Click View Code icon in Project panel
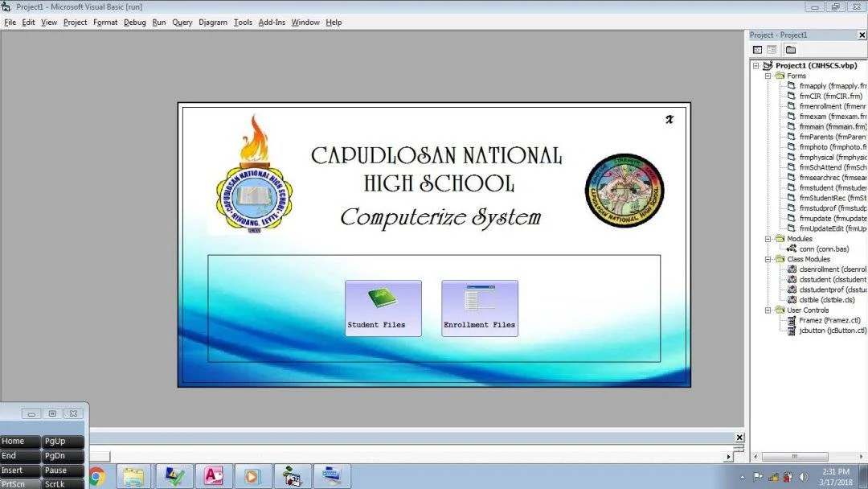 click(757, 49)
